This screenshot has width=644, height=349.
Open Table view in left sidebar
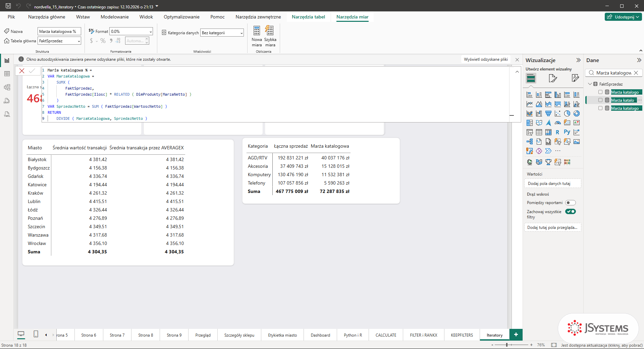[7, 74]
